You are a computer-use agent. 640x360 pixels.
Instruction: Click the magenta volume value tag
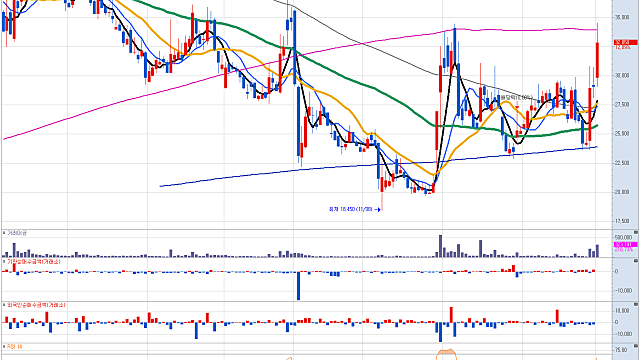pos(625,244)
